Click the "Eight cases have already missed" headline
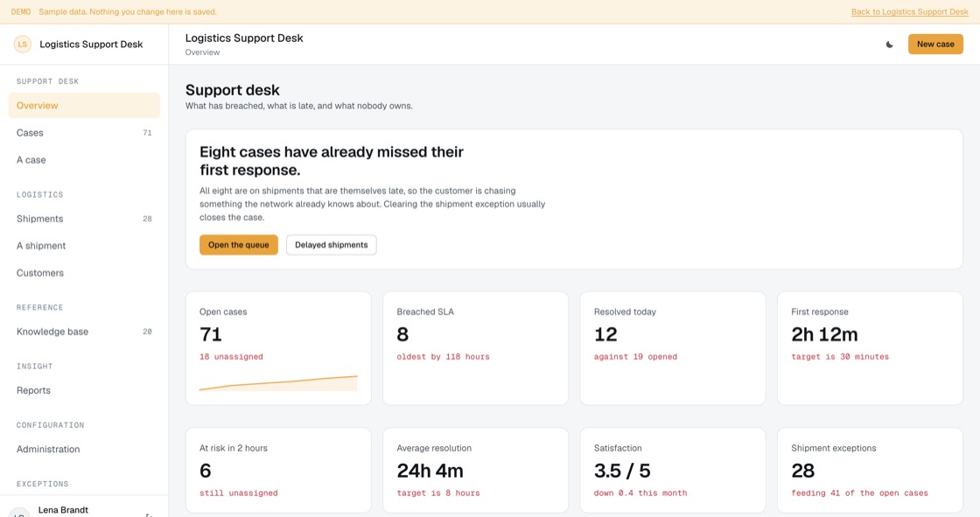Screen dimensions: 980x517 coord(332,161)
